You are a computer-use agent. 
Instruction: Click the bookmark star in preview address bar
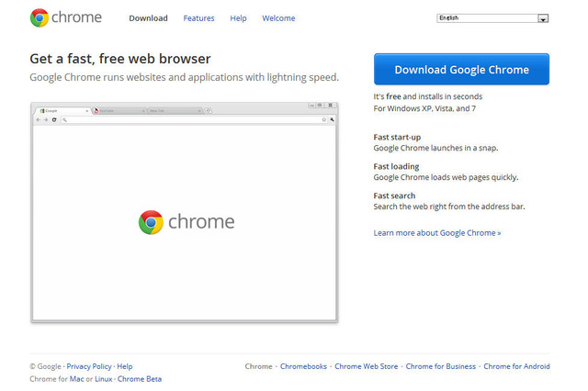[x=324, y=120]
